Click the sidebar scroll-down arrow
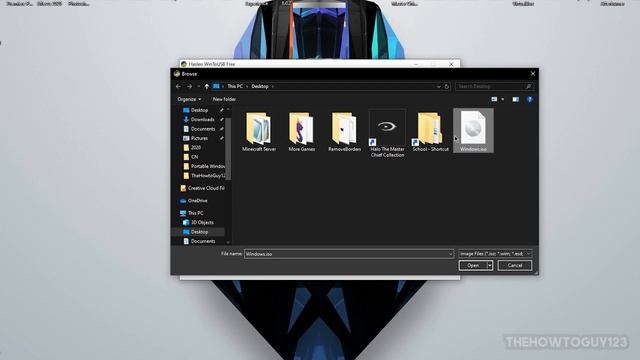 pos(228,242)
